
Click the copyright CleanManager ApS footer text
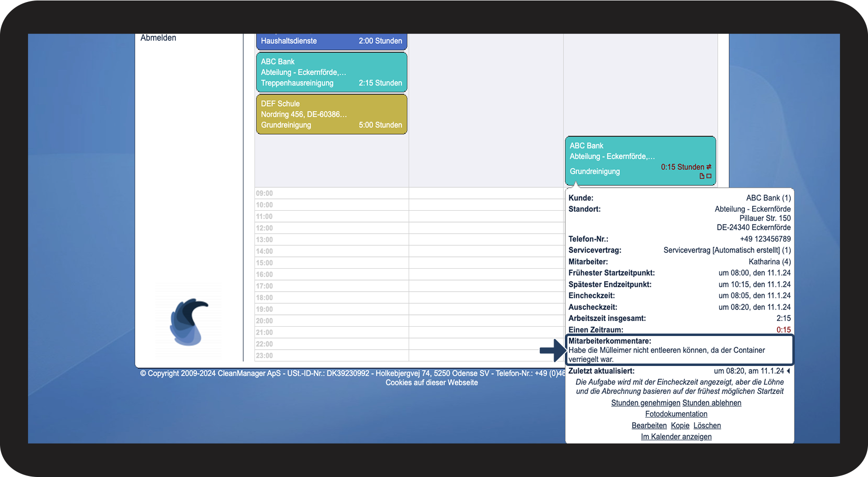click(x=353, y=373)
